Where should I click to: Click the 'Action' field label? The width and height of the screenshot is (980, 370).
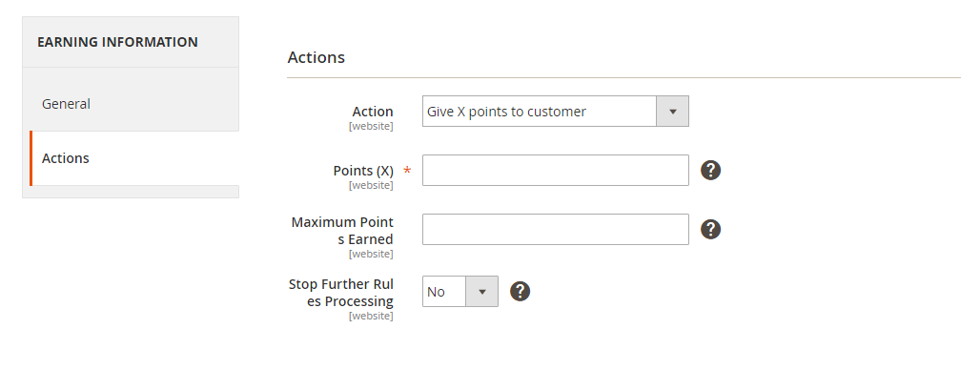coord(373,112)
